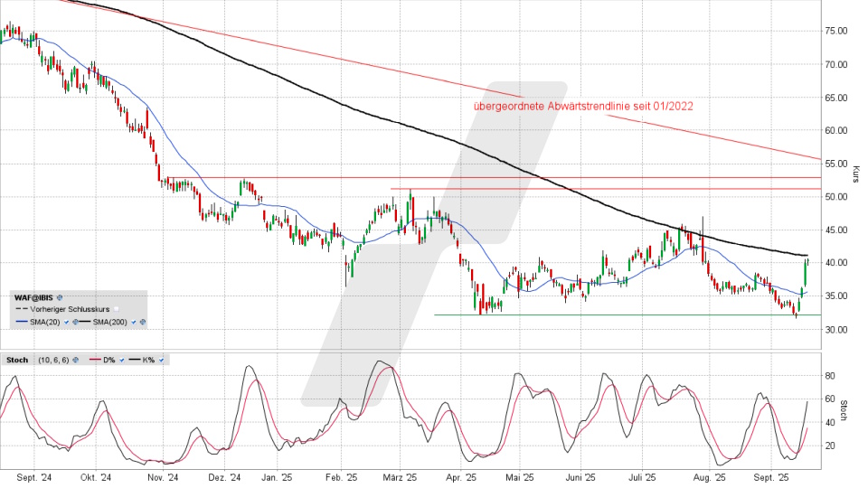Uncheck the SMA(20) visibility checkbox
Image resolution: width=868 pixels, height=488 pixels.
[66, 322]
